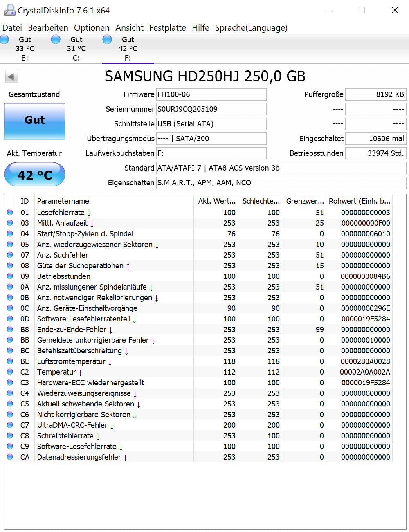
Task: Select the Nicht korrigierbare Sektoren row name
Action: (87, 414)
